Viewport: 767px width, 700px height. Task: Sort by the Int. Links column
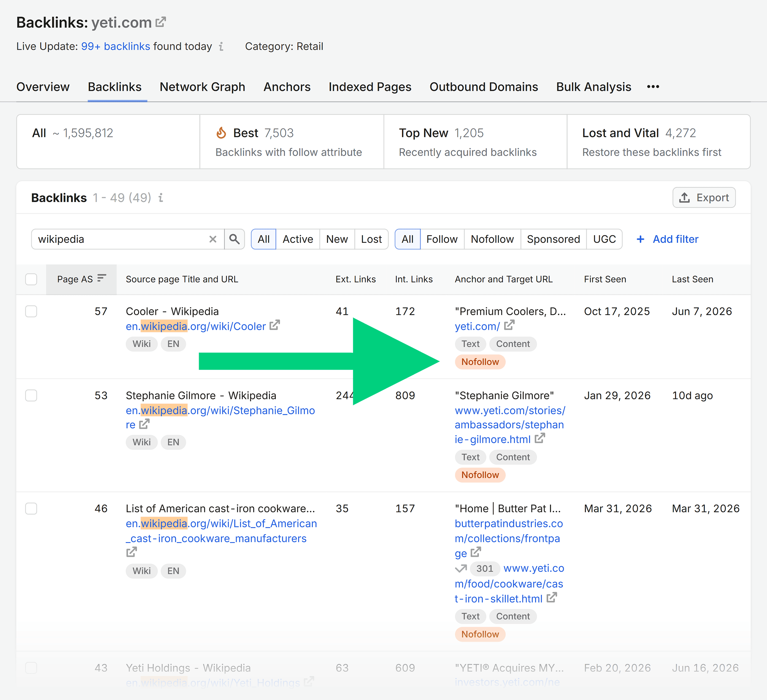tap(414, 279)
